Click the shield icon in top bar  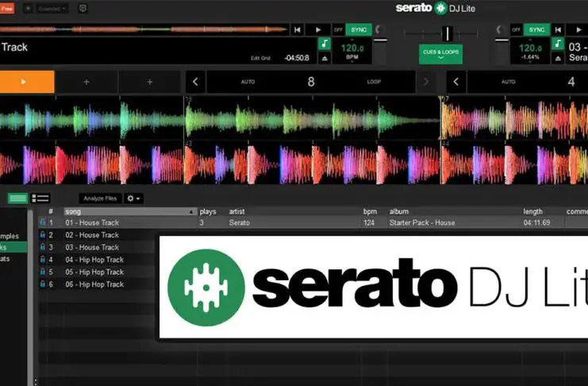tap(83, 8)
